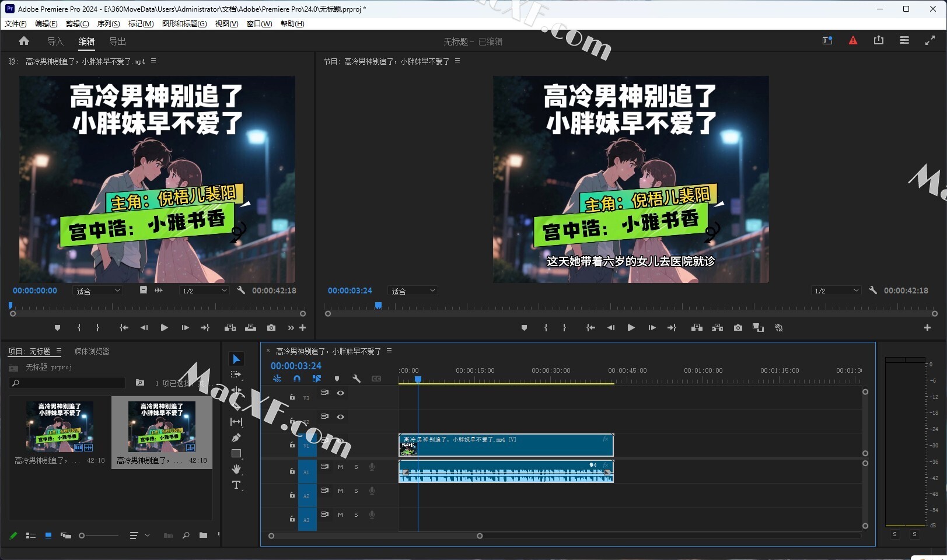
Task: Open timeline display settings wrench
Action: point(357,379)
